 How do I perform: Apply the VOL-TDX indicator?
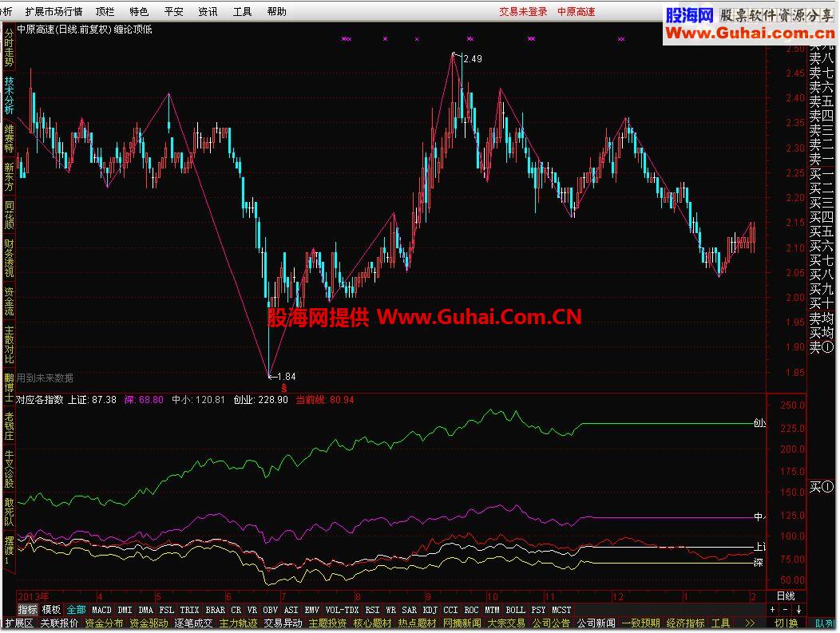(x=343, y=609)
